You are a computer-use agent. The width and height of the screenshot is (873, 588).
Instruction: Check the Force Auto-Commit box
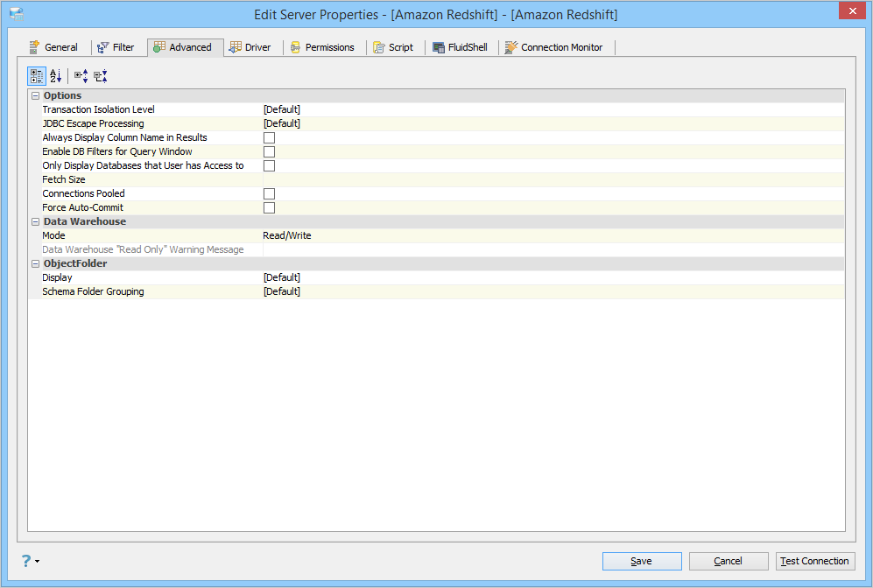pos(269,207)
